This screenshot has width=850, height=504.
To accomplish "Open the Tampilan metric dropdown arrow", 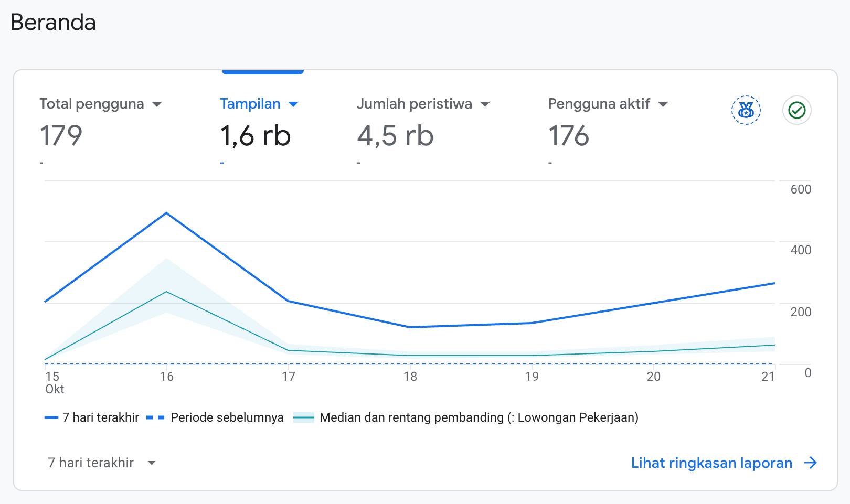I will [293, 104].
